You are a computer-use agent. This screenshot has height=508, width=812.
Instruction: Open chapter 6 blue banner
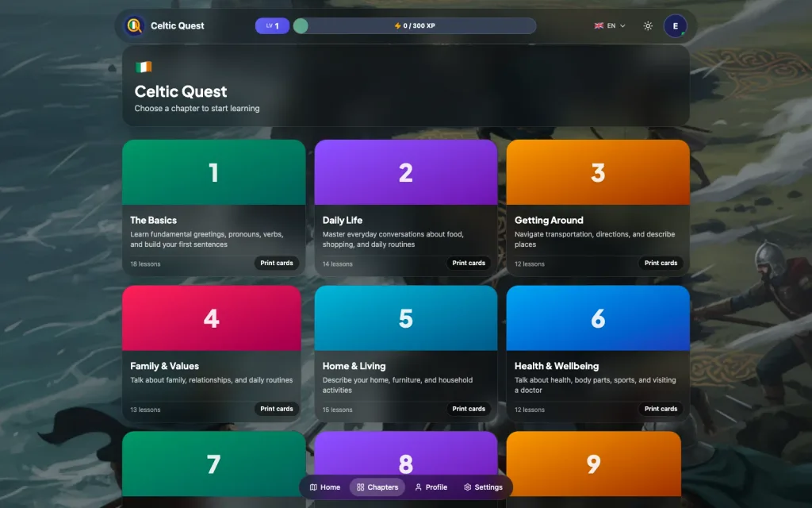(598, 317)
